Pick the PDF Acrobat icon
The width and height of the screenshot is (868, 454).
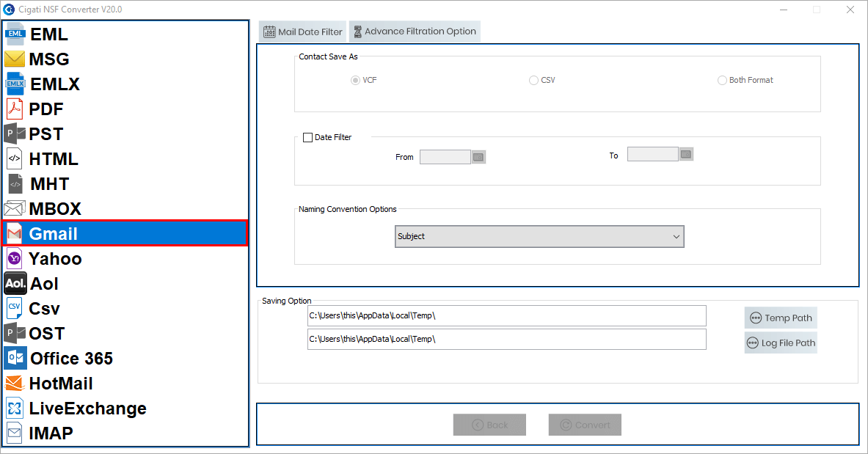(x=15, y=109)
